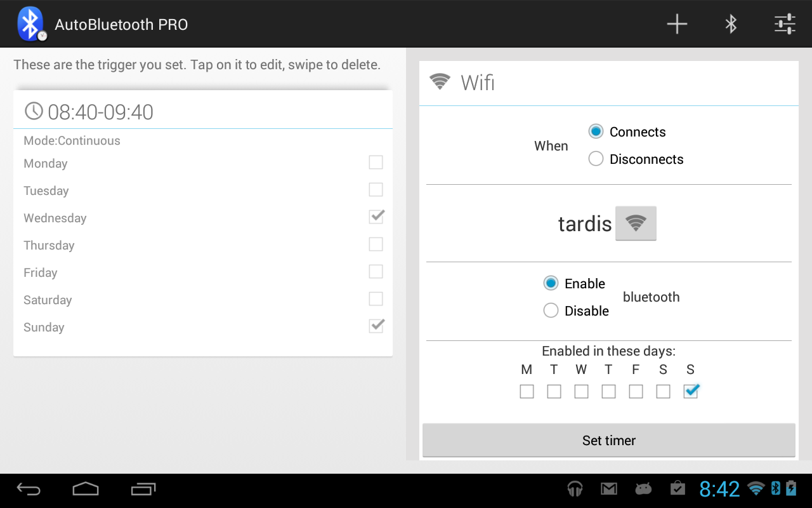Screen dimensions: 812x508
Task: Toggle Saturday checkbox in trigger card
Action: pos(376,299)
